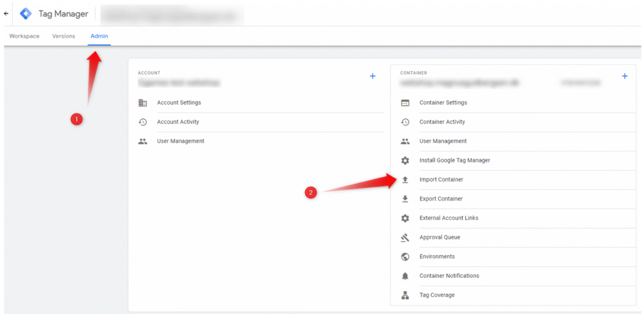Click the back arrow icon

6,13
